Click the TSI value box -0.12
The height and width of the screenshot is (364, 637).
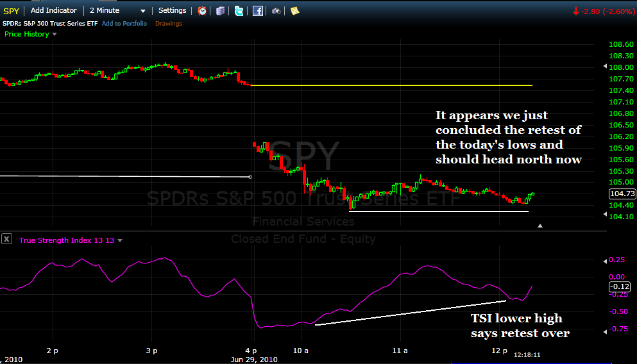coord(619,286)
